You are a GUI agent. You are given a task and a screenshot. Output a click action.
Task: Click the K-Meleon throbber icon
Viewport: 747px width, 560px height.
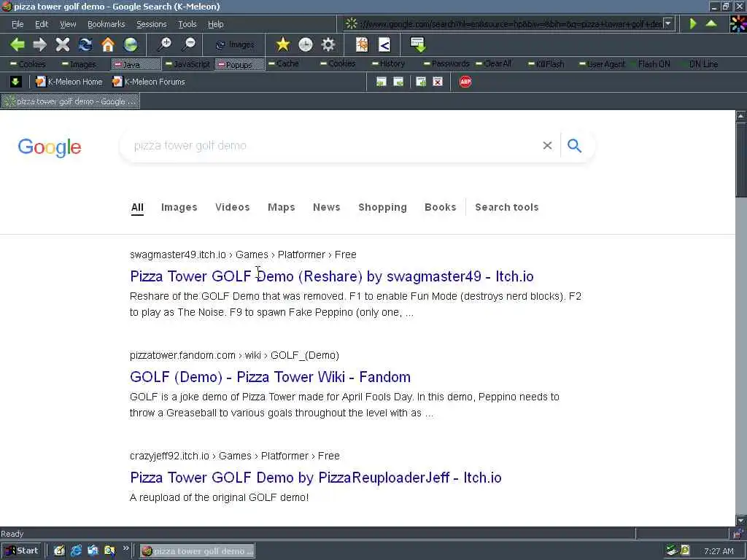tap(738, 23)
